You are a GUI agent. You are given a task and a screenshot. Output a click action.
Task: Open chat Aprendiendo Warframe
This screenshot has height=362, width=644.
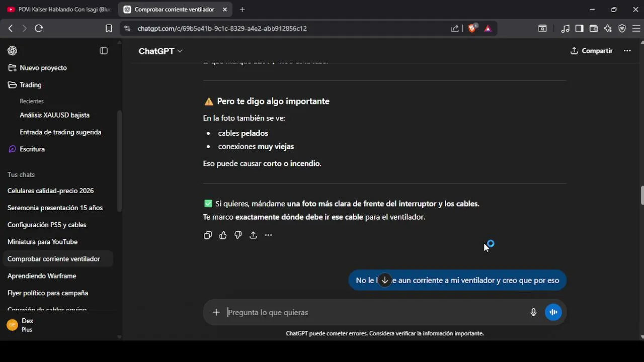click(42, 277)
